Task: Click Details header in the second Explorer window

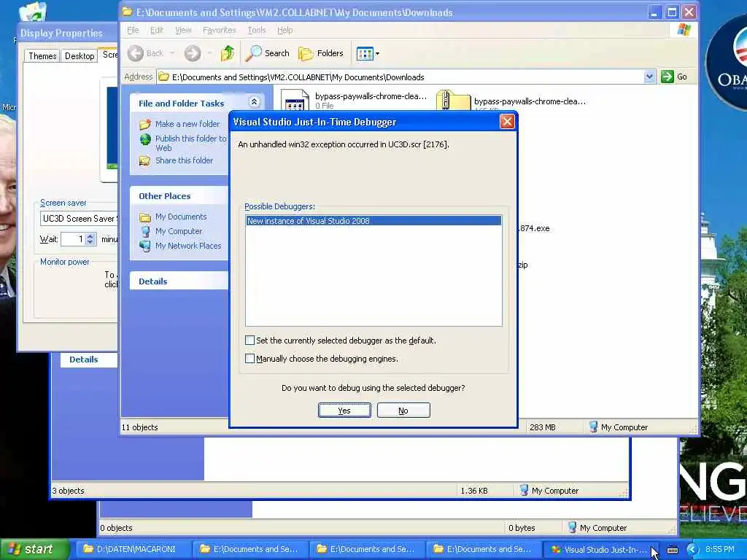Action: coord(83,359)
